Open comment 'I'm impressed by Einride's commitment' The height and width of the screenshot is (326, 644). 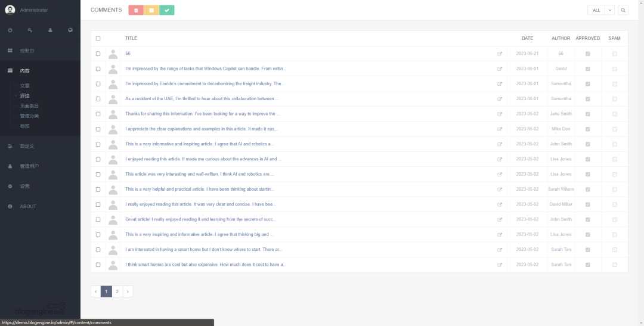tap(205, 84)
